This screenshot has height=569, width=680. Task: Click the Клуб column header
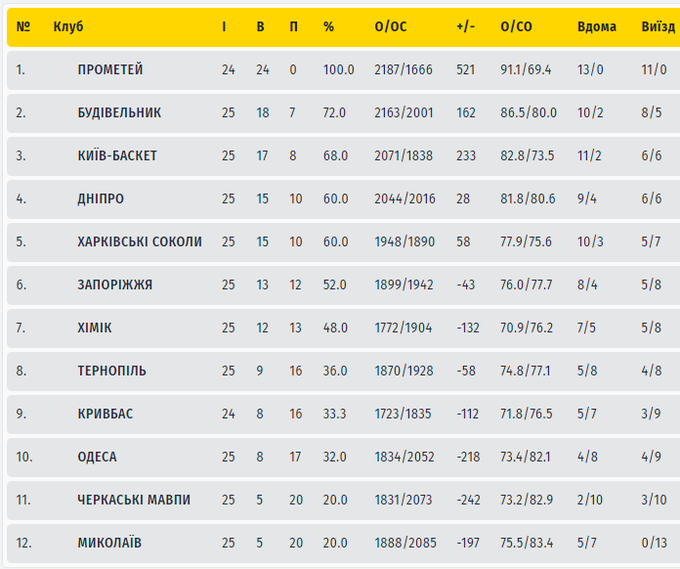point(68,27)
